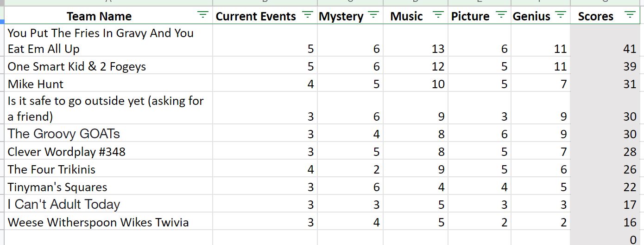Open the Current Events column filter
The image size is (644, 245).
coord(308,15)
